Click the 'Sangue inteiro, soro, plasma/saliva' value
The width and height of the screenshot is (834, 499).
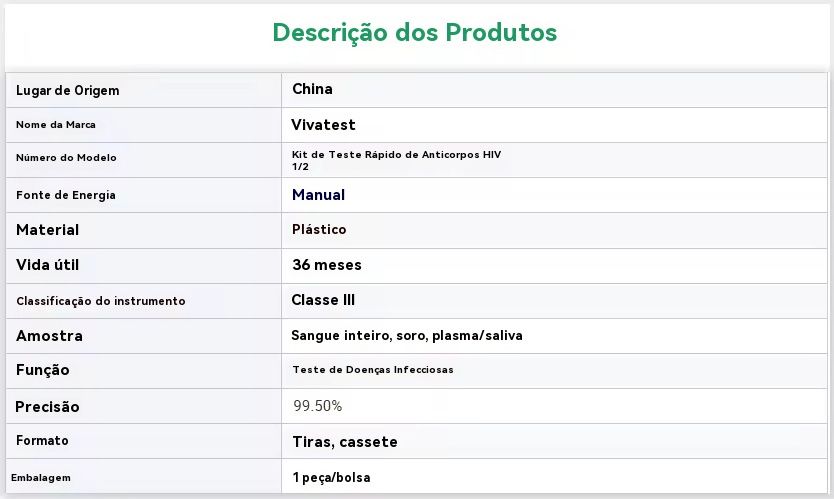pos(407,336)
